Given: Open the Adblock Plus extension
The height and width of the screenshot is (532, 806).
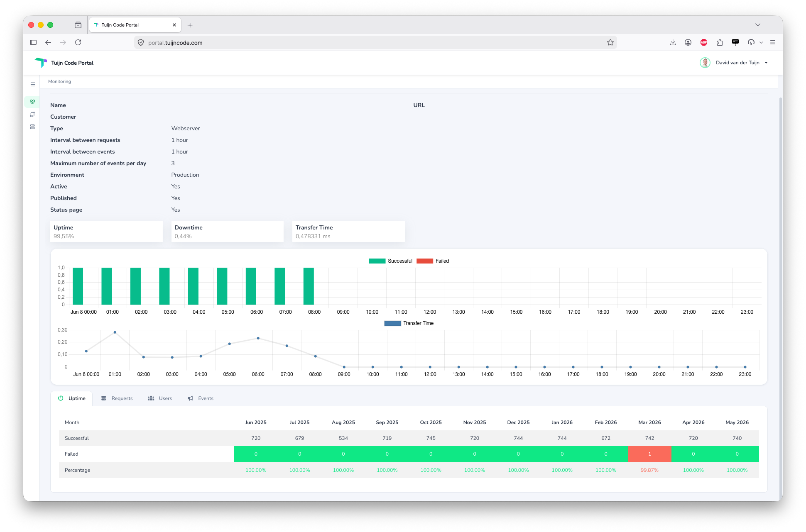Looking at the screenshot, I should click(704, 42).
